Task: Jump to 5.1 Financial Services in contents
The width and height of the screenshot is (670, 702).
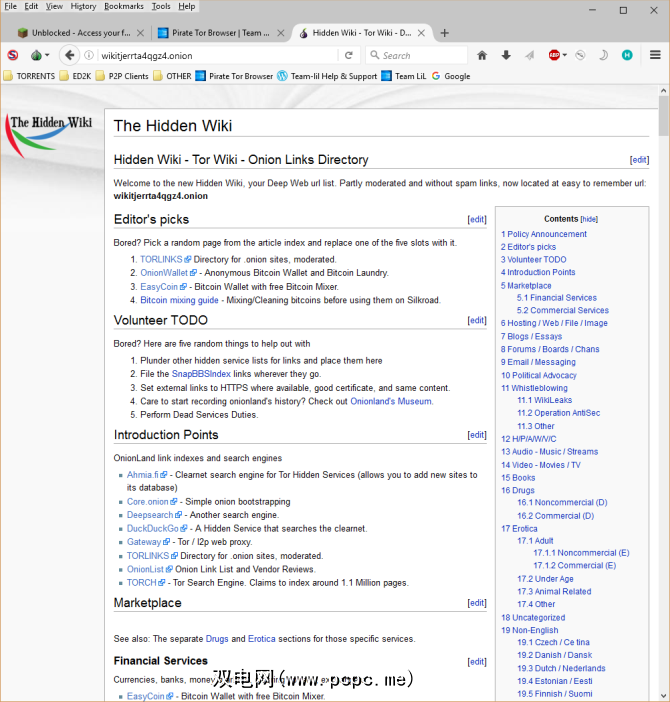Action: 556,298
